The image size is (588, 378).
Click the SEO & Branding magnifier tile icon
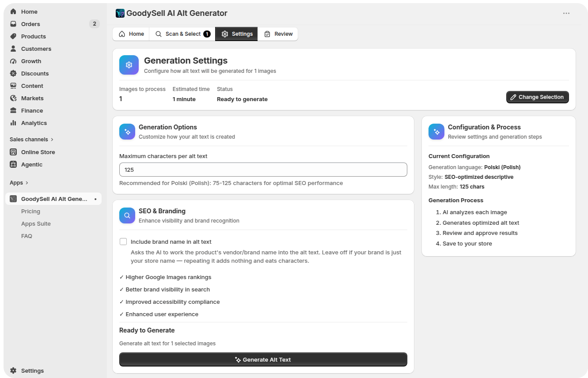point(127,215)
